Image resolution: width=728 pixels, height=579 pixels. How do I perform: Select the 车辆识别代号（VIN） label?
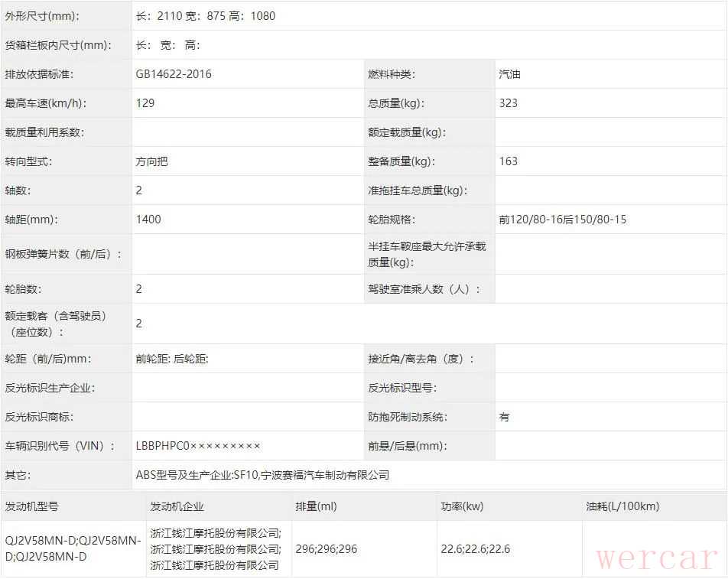(x=60, y=446)
